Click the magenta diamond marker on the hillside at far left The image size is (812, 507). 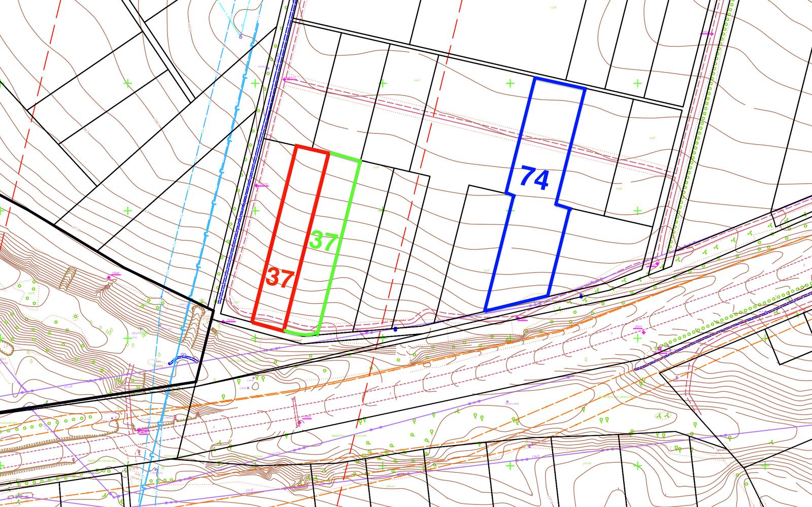109,277
